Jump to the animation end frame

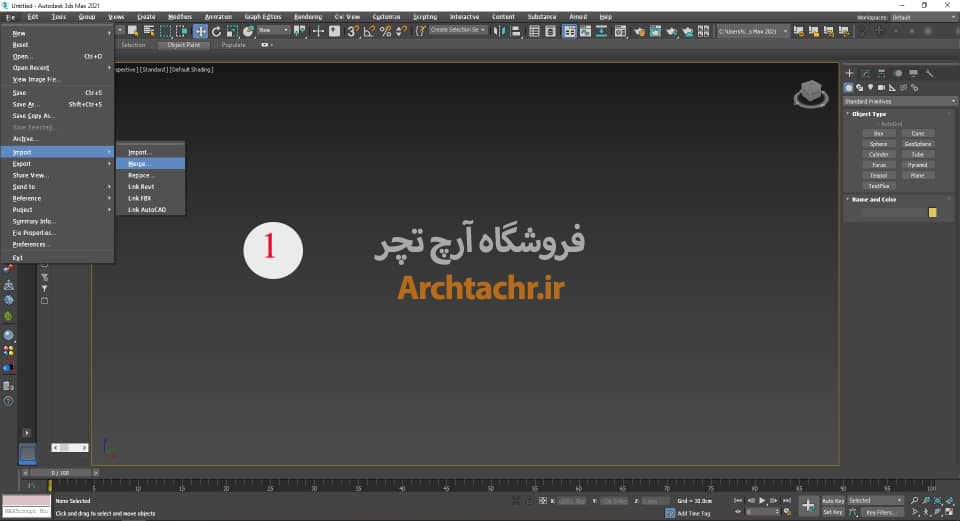tap(787, 501)
